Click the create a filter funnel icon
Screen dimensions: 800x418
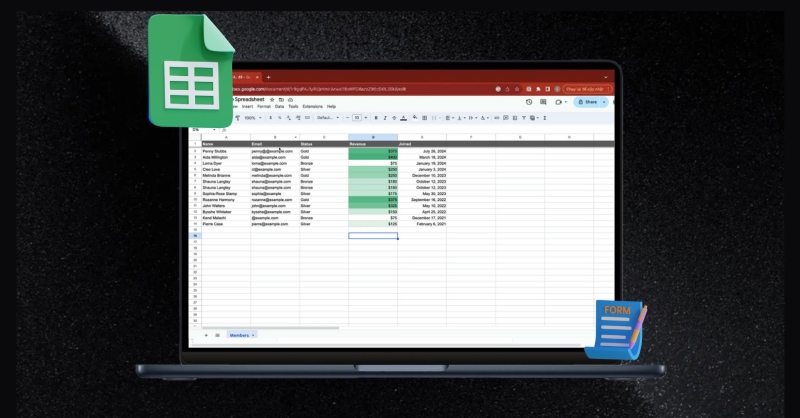523,118
